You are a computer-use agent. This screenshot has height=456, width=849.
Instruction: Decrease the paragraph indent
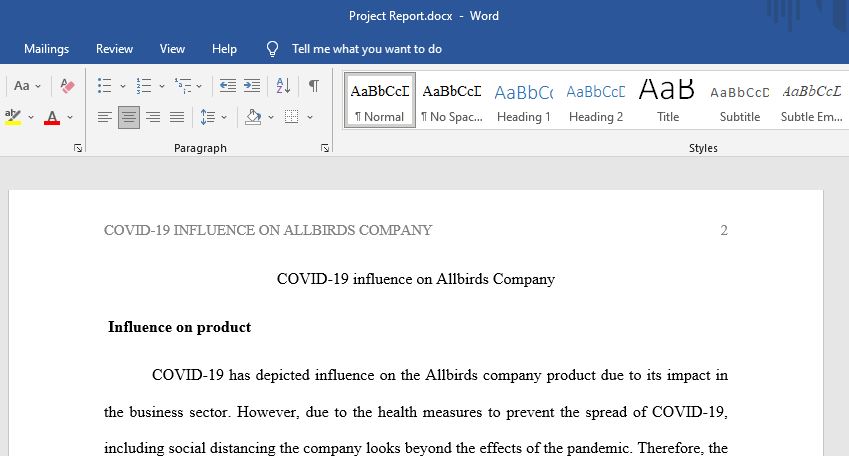coord(227,86)
